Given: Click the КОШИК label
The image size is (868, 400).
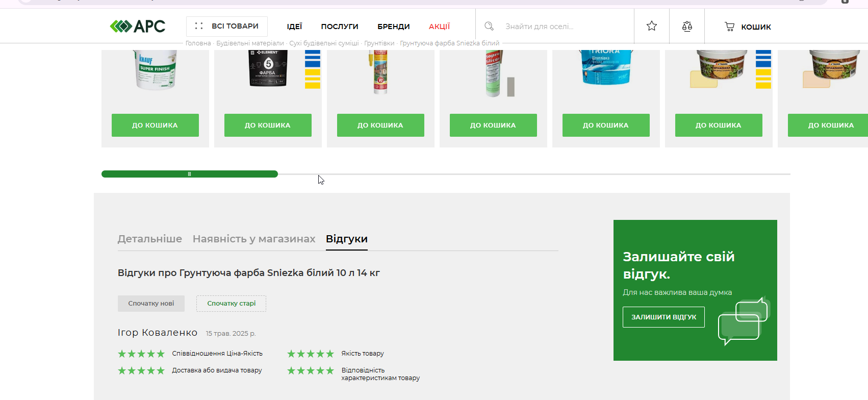Looking at the screenshot, I should coord(756,27).
